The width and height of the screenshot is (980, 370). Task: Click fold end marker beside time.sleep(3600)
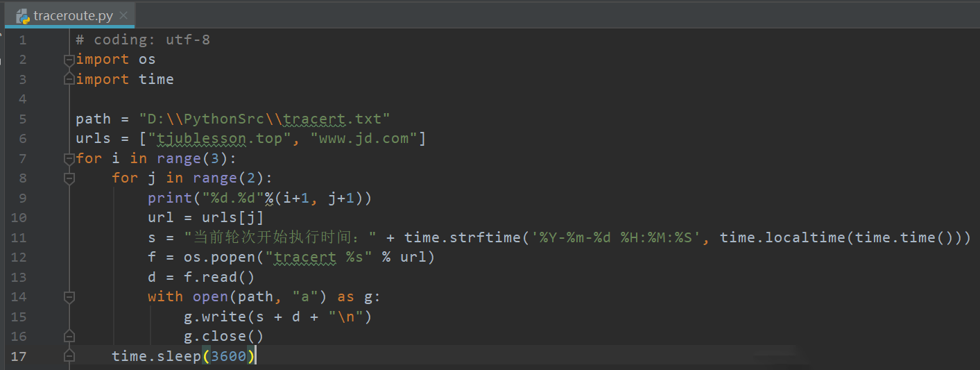(x=69, y=356)
